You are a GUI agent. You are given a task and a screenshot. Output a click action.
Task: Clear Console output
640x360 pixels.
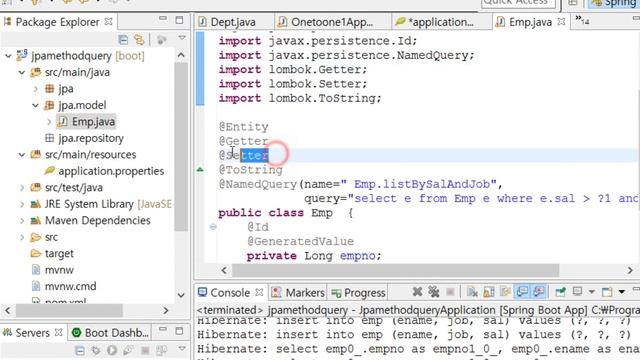(472, 292)
